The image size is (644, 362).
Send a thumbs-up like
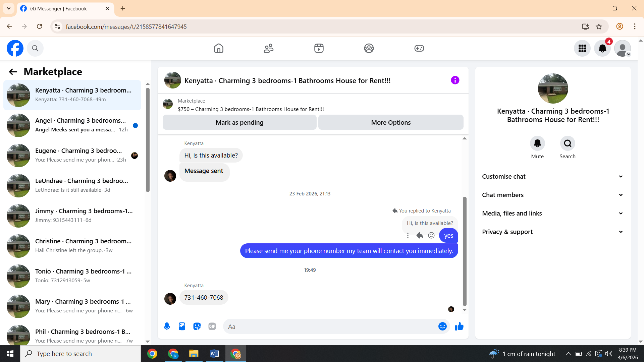(459, 326)
